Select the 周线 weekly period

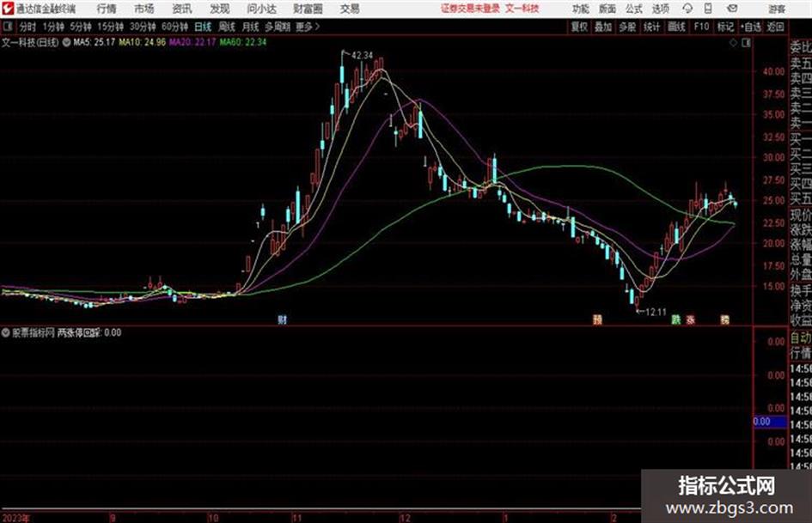click(227, 27)
